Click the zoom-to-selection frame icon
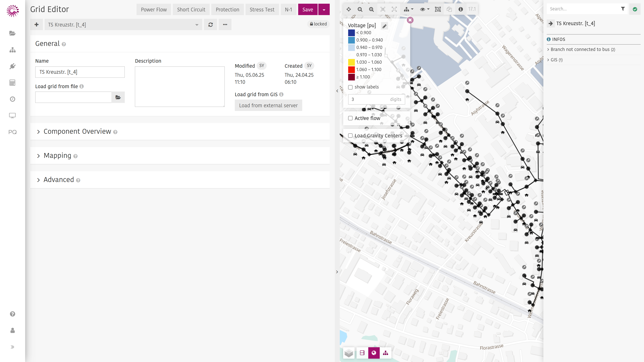The width and height of the screenshot is (644, 362). click(x=383, y=9)
